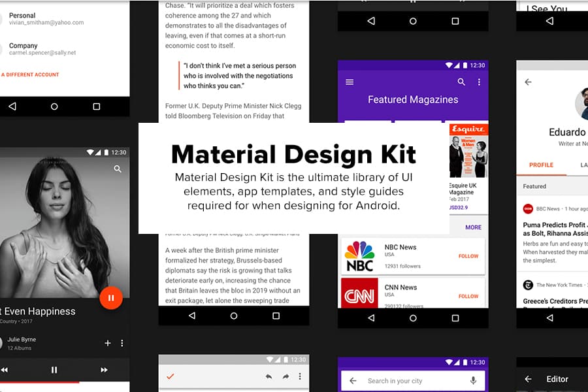Click the forward arrow in the grey toolbar
Image resolution: width=588 pixels, height=392 pixels.
[x=286, y=376]
